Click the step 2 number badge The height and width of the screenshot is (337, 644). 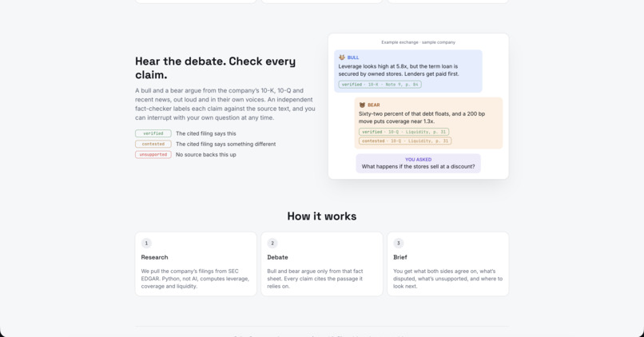pyautogui.click(x=272, y=243)
